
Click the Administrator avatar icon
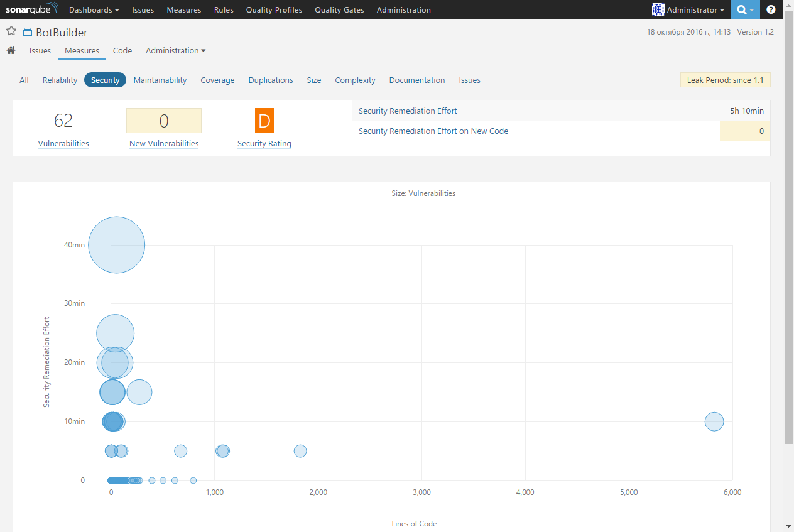click(658, 9)
